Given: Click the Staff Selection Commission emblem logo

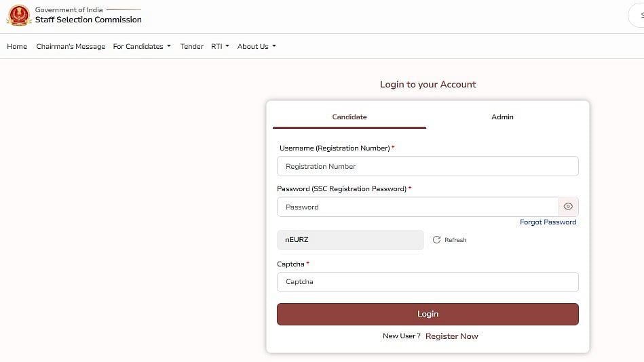Looking at the screenshot, I should coord(19,15).
